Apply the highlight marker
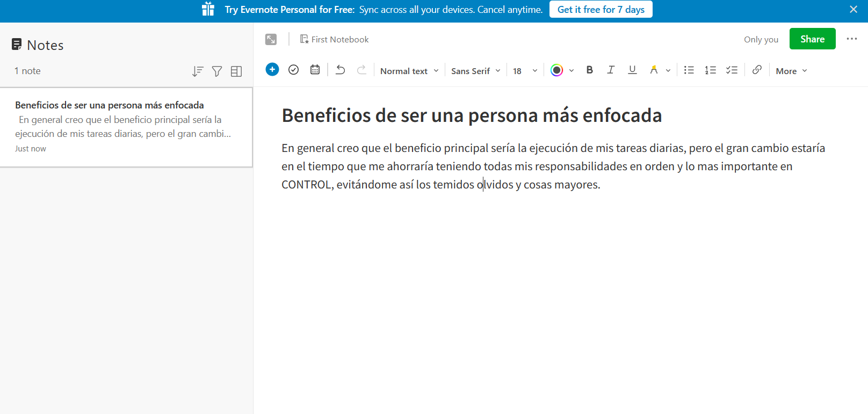The width and height of the screenshot is (868, 414). pos(654,70)
